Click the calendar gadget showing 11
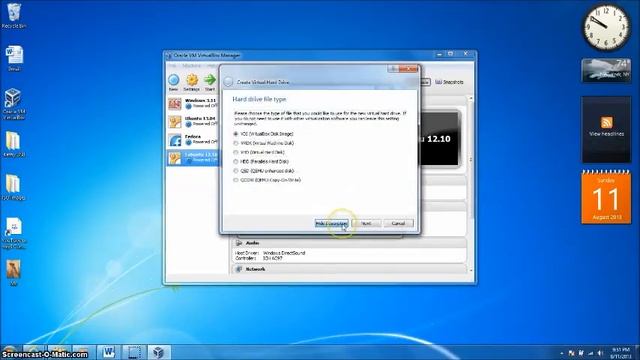Viewport: 640px width, 360px height. point(606,197)
